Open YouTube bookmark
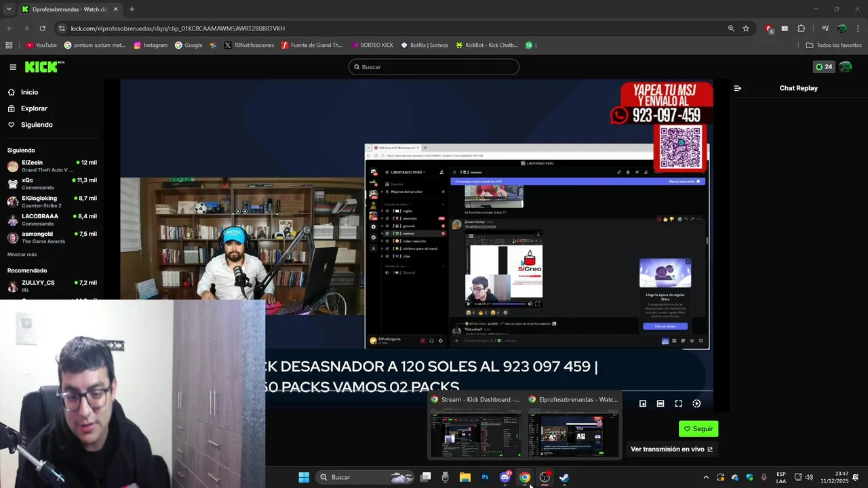The height and width of the screenshot is (488, 868). [41, 45]
